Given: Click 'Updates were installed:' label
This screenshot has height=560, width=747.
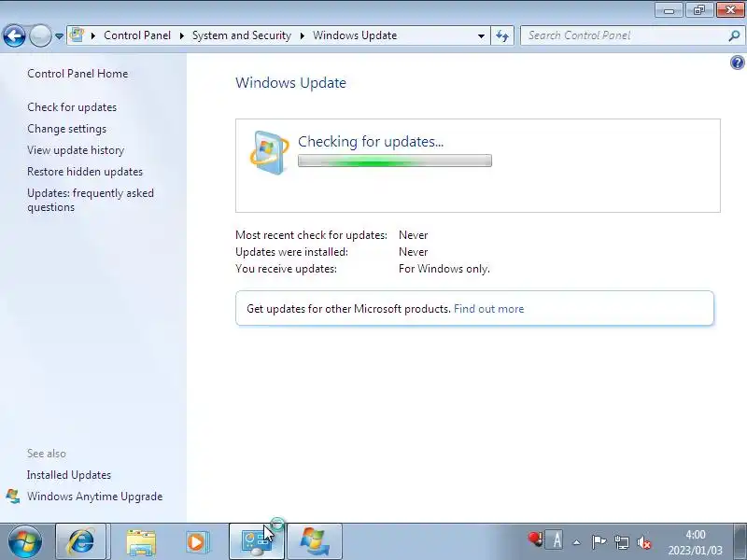Looking at the screenshot, I should coord(291,252).
